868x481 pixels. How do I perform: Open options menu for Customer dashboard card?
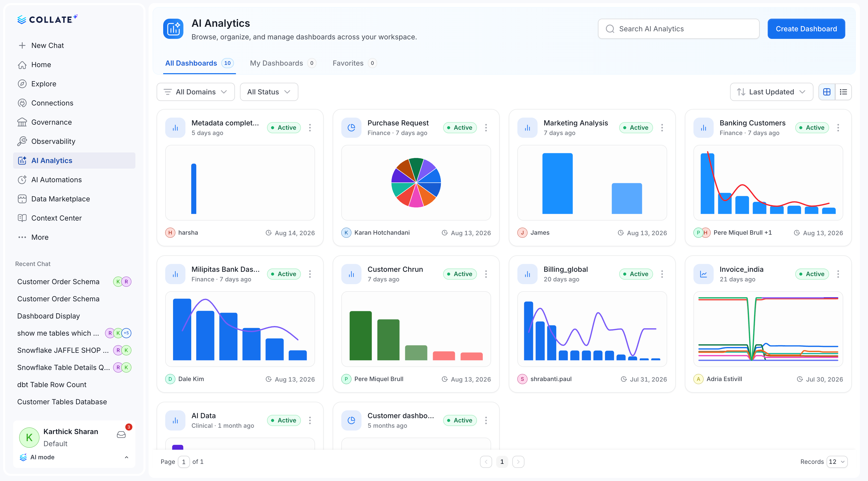[486, 420]
